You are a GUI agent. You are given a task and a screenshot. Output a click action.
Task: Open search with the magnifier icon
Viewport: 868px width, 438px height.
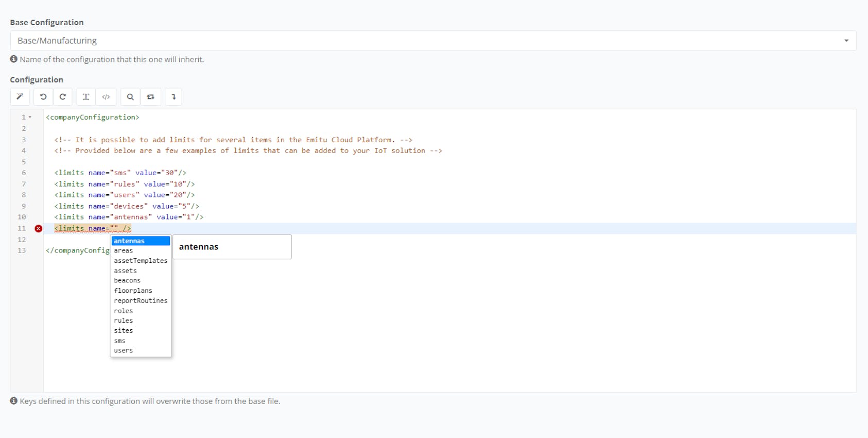130,97
